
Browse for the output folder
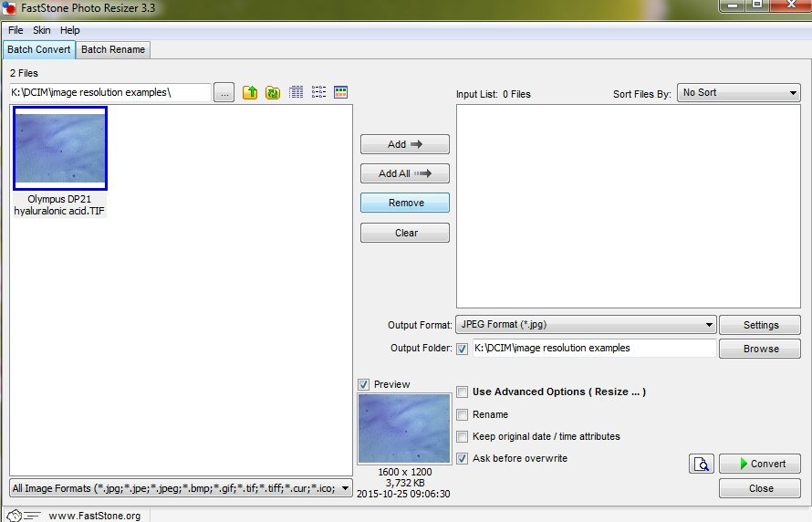[760, 349]
